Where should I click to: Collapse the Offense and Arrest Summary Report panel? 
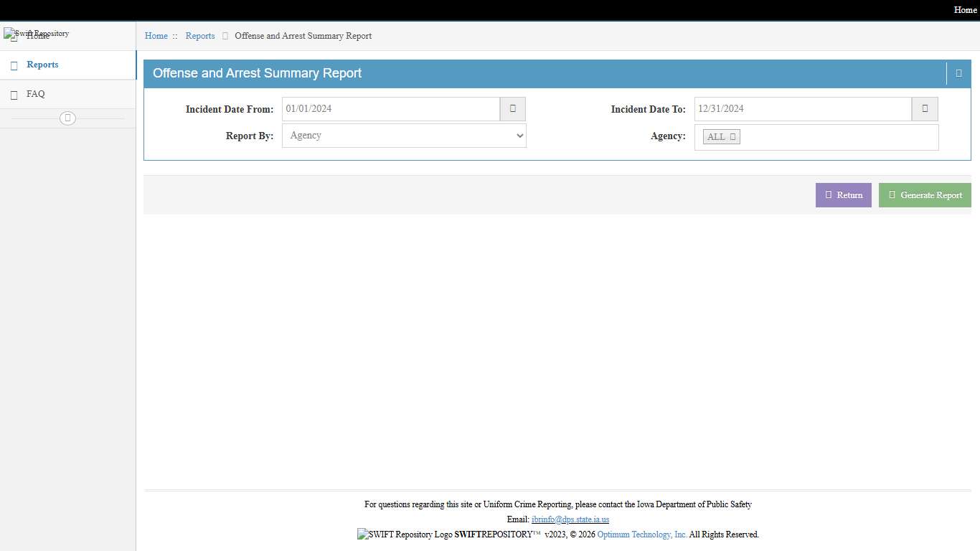tap(958, 73)
